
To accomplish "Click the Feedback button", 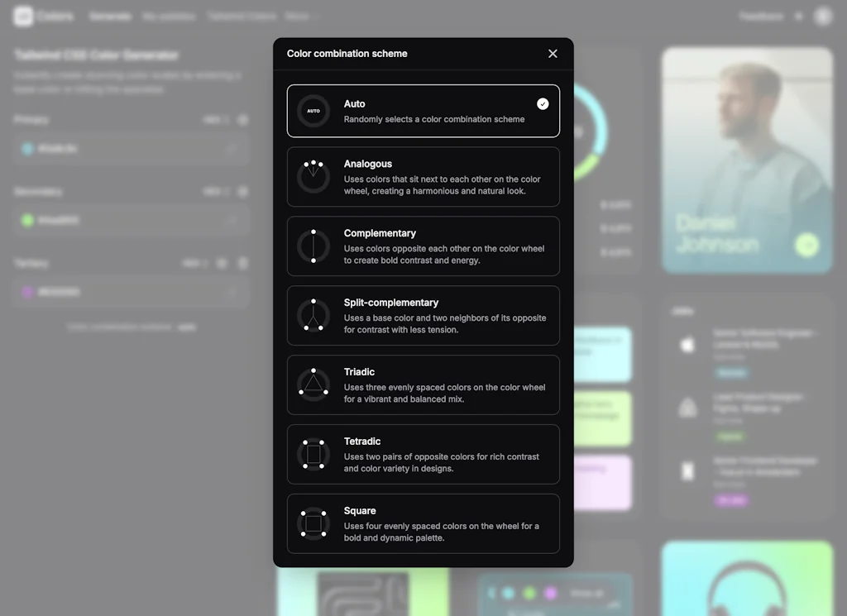I will pyautogui.click(x=760, y=16).
